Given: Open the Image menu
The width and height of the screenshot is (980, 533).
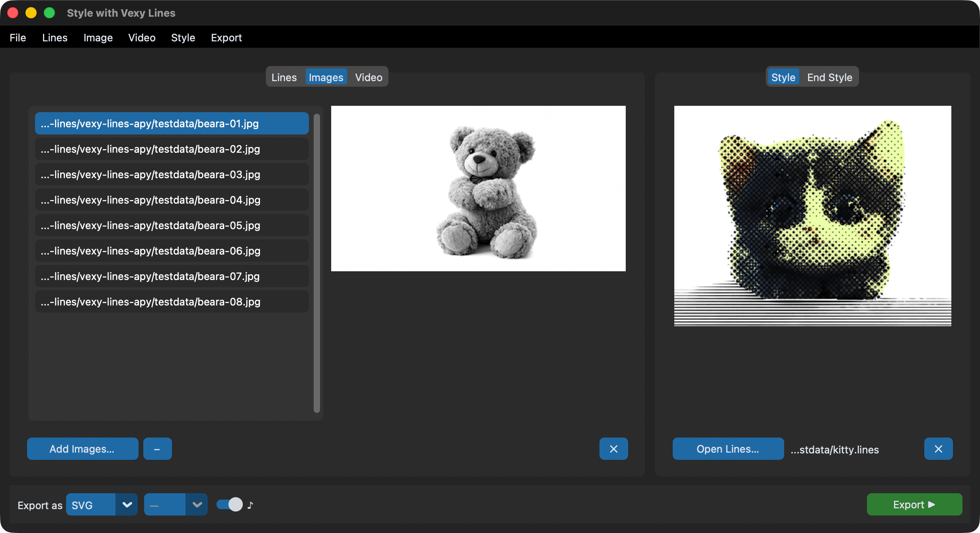Looking at the screenshot, I should pos(98,38).
